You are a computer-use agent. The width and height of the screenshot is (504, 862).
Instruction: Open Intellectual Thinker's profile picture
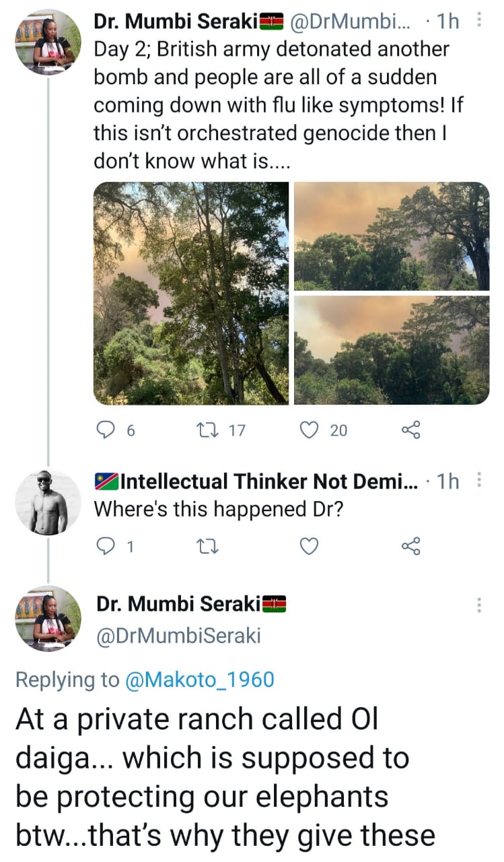pyautogui.click(x=48, y=502)
